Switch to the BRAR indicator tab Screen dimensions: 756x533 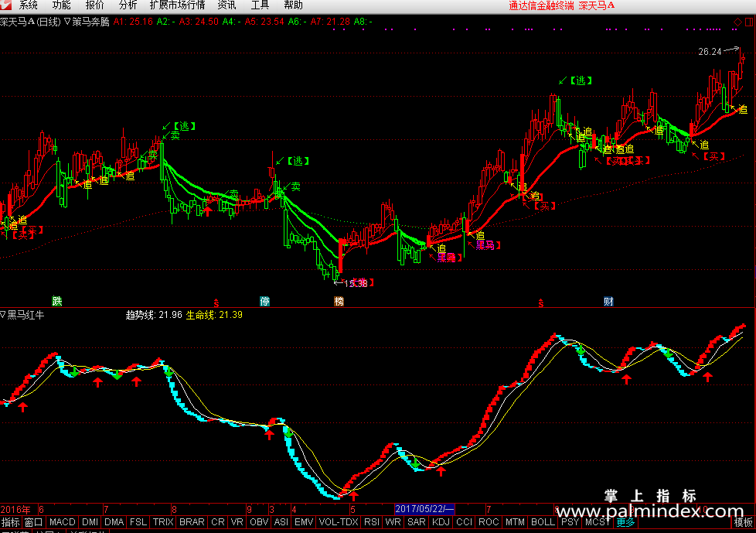click(192, 522)
